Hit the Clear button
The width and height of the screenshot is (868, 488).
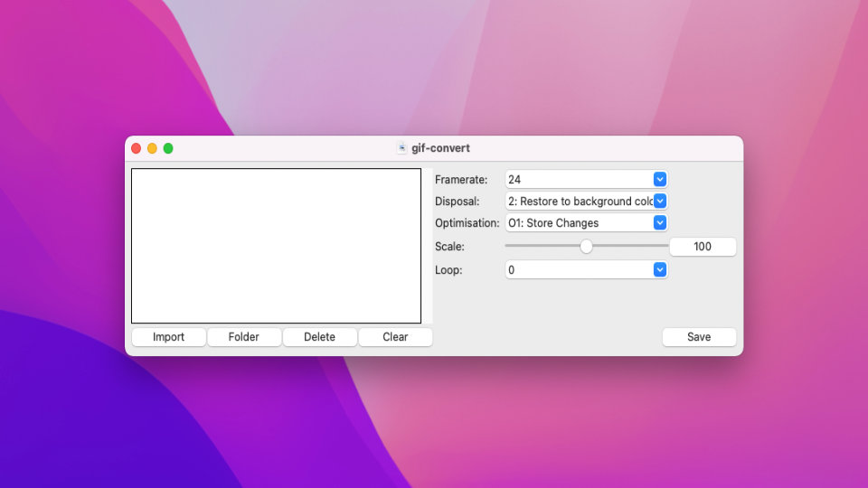click(x=395, y=337)
